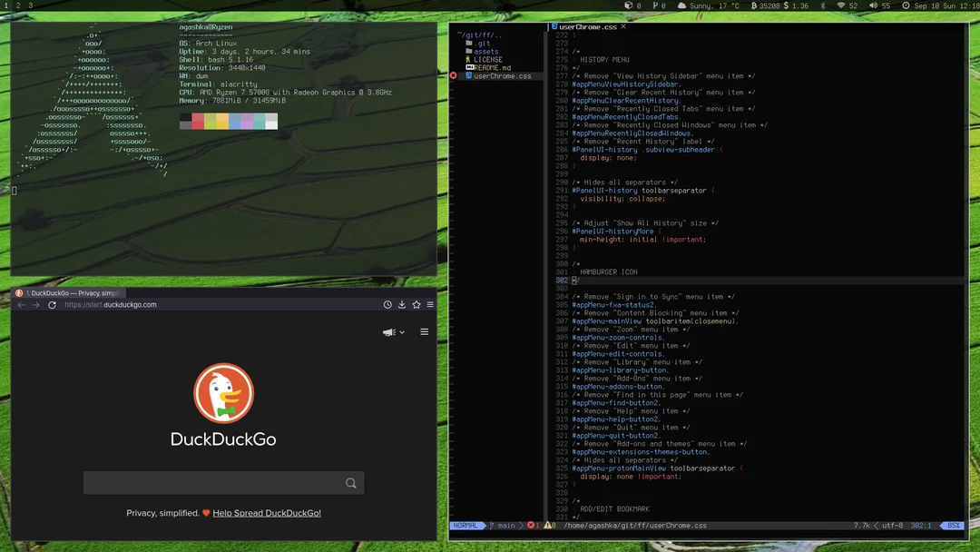Viewport: 980px width, 552px height.
Task: Click the DuckDuckGo search input field
Action: pos(223,483)
